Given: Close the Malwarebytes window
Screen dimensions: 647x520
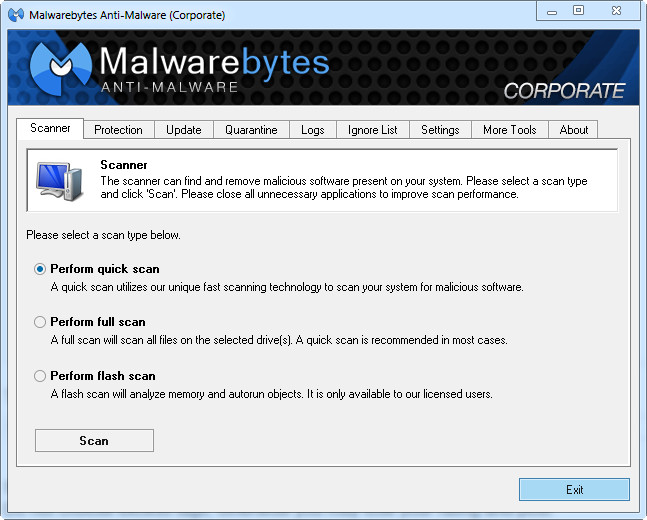Looking at the screenshot, I should point(616,11).
